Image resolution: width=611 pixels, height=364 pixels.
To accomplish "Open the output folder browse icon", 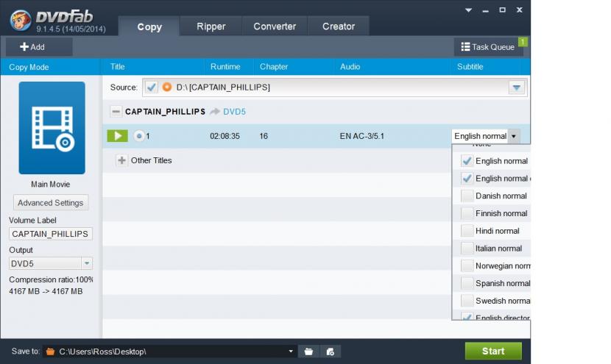I will [308, 351].
